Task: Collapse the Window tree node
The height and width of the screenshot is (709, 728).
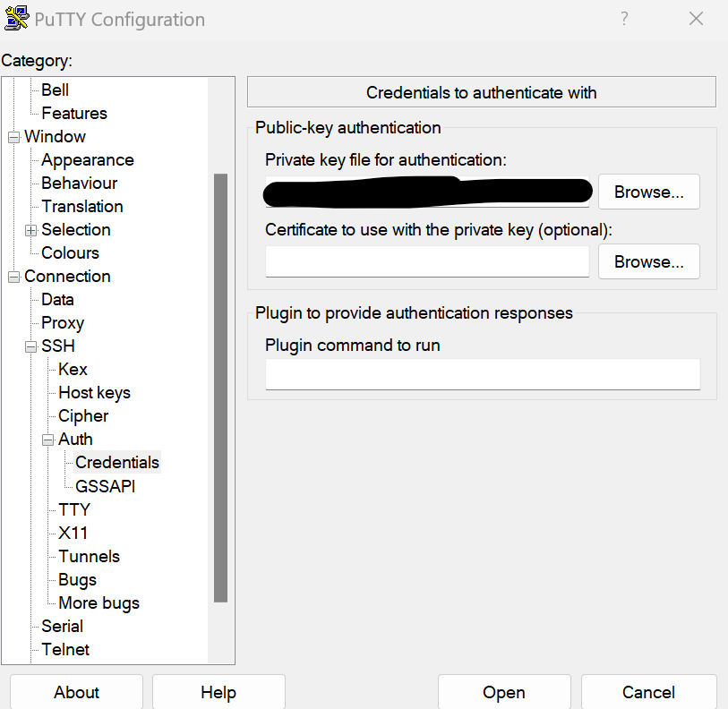Action: click(x=14, y=138)
